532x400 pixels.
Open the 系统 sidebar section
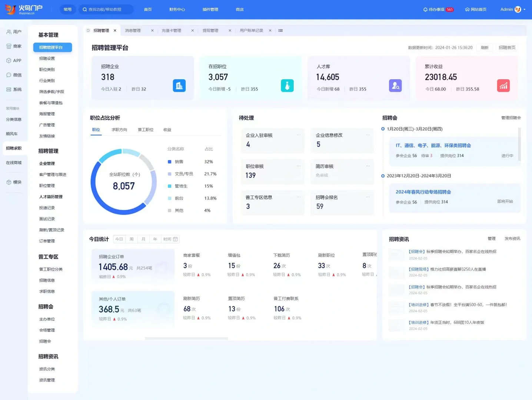(x=14, y=90)
